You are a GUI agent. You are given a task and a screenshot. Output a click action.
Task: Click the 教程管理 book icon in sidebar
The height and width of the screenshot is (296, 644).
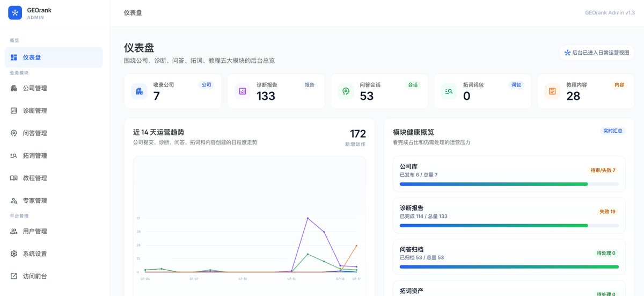pyautogui.click(x=13, y=178)
